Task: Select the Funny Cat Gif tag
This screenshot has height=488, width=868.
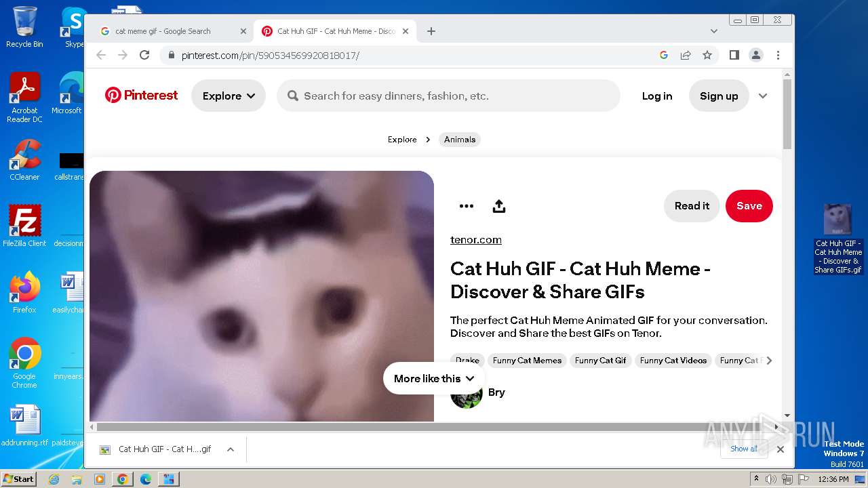Action: (600, 361)
